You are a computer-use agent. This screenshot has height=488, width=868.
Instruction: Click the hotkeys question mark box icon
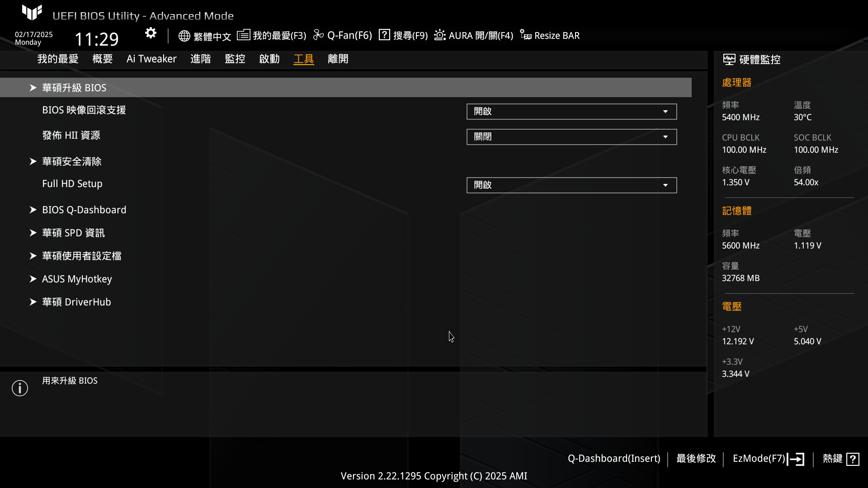click(853, 459)
